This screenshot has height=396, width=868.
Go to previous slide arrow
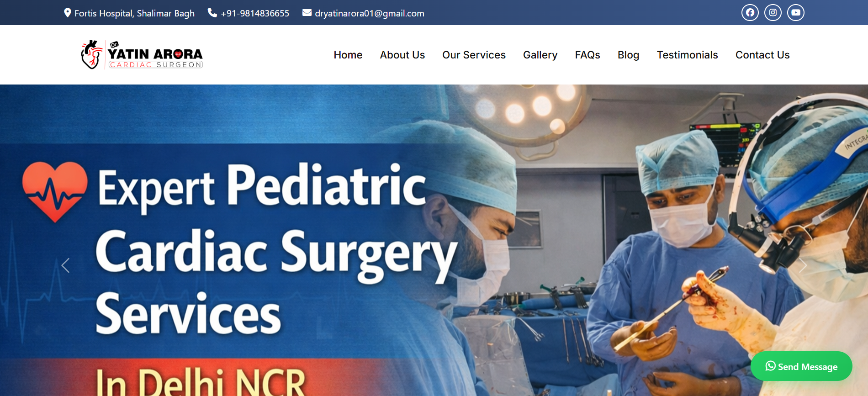[x=65, y=265]
